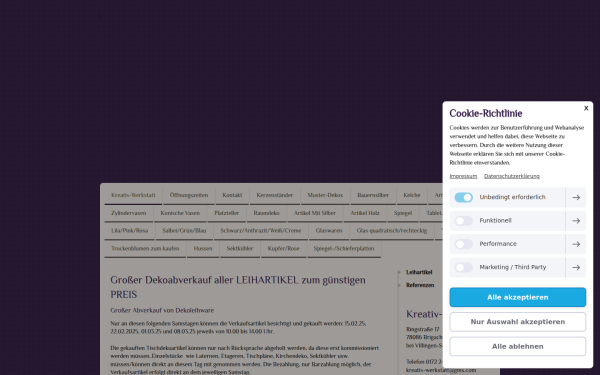Screen dimensions: 600x375
Task: Open the Datenschutzerklärung link
Action: click(512, 176)
